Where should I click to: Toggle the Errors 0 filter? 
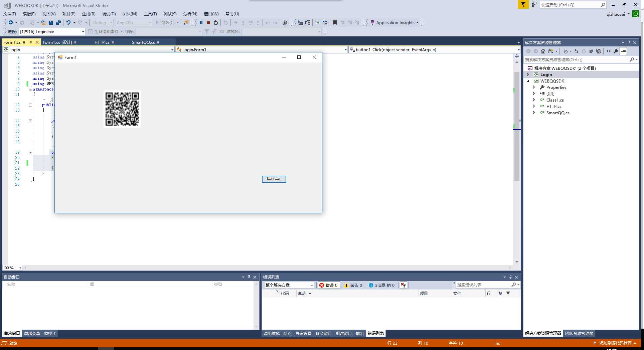click(x=329, y=285)
